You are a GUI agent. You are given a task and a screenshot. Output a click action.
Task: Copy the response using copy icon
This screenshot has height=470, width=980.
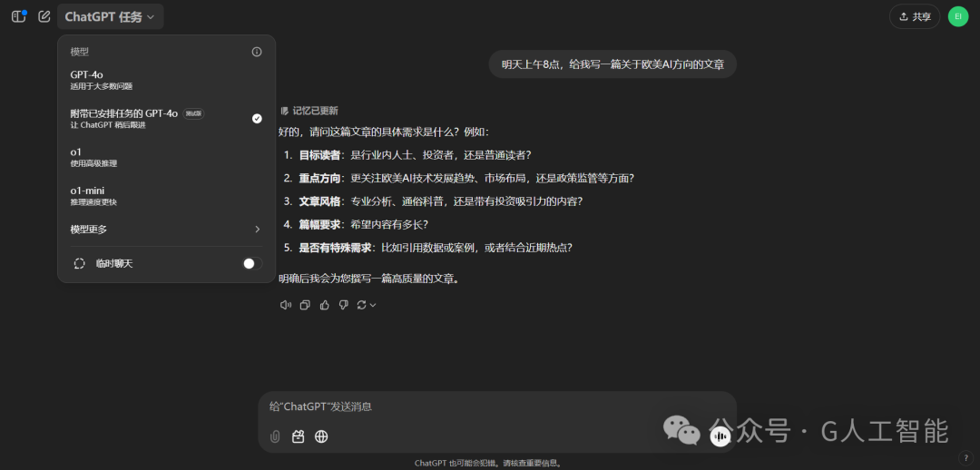305,305
